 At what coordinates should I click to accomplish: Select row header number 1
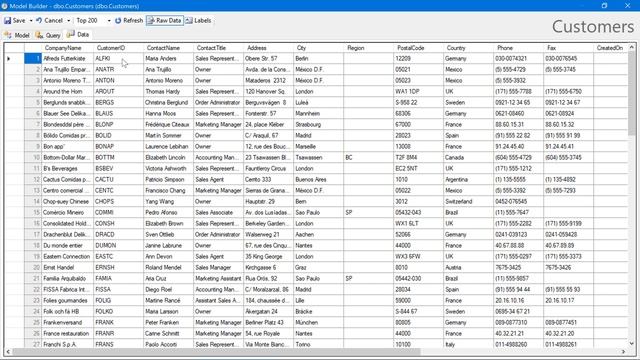coord(33,58)
